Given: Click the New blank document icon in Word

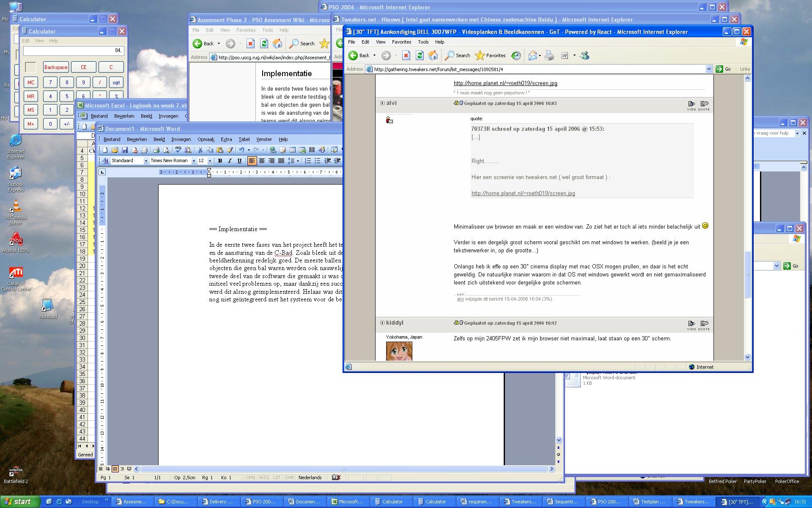Looking at the screenshot, I should [105, 150].
